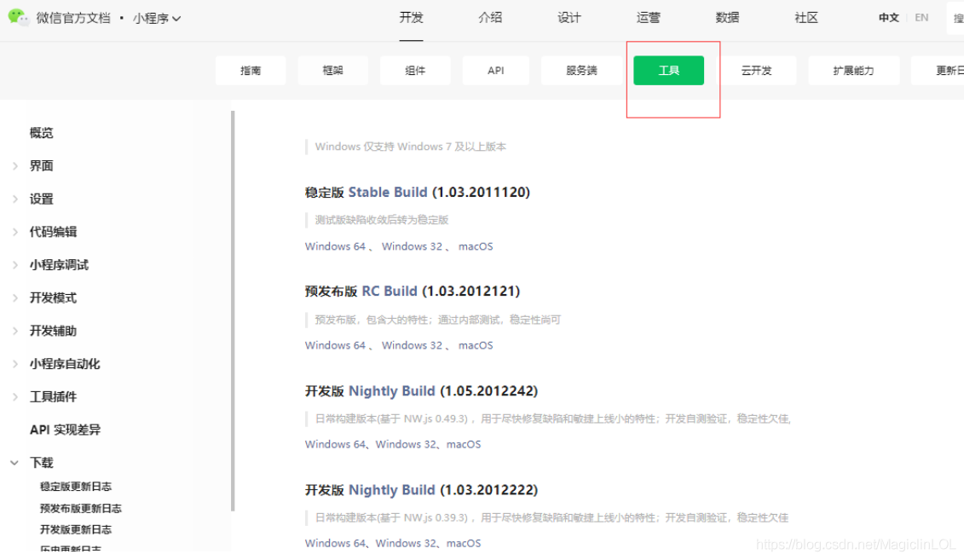
Task: Expand the 界面 sidebar chevron
Action: click(15, 166)
